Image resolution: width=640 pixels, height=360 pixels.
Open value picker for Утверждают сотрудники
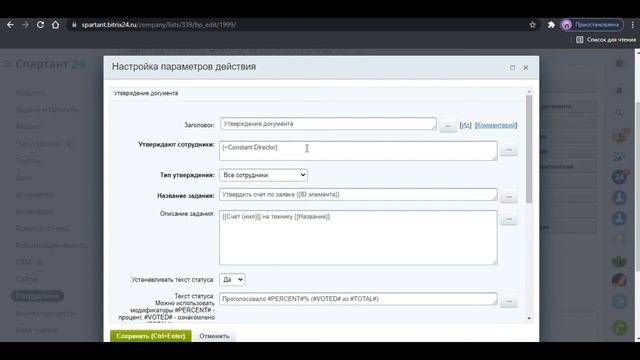509,150
